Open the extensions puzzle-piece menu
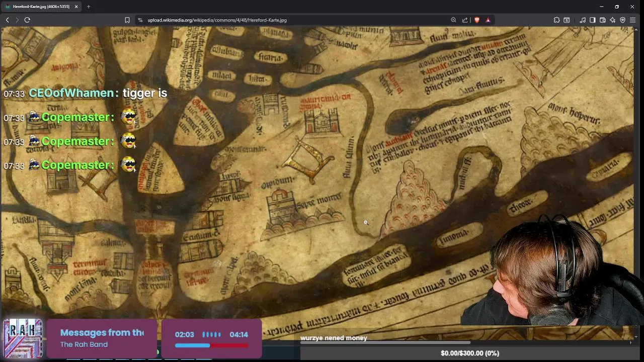644x362 pixels. 556,20
